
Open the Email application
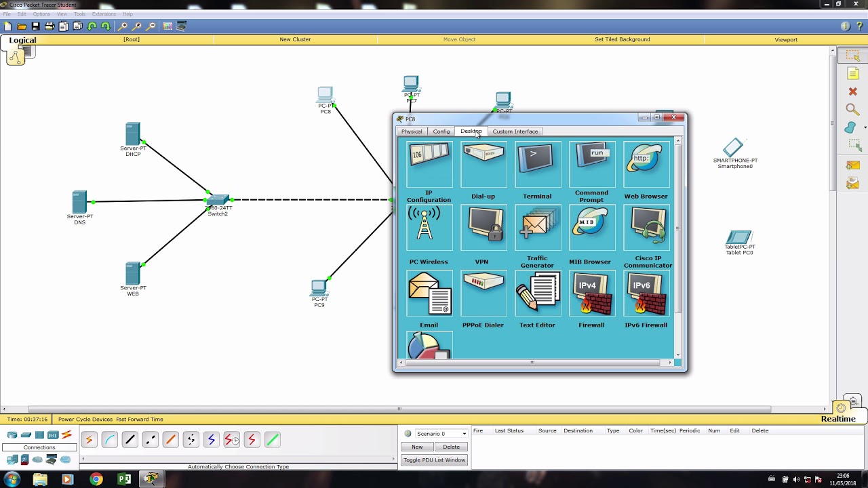point(429,293)
